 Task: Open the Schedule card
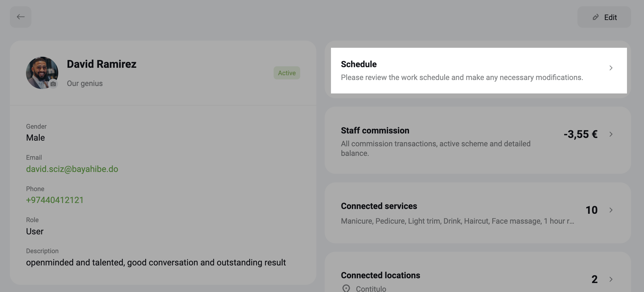click(479, 71)
